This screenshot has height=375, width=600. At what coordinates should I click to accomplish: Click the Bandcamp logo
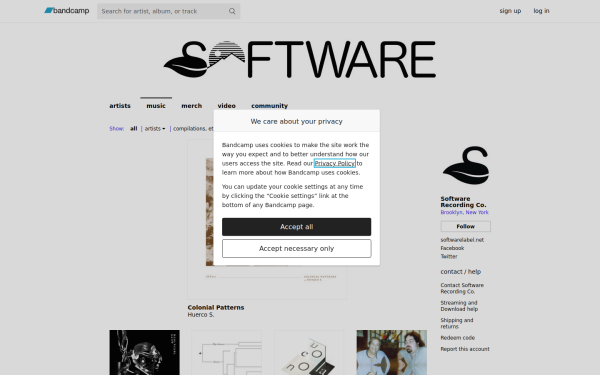pyautogui.click(x=67, y=11)
